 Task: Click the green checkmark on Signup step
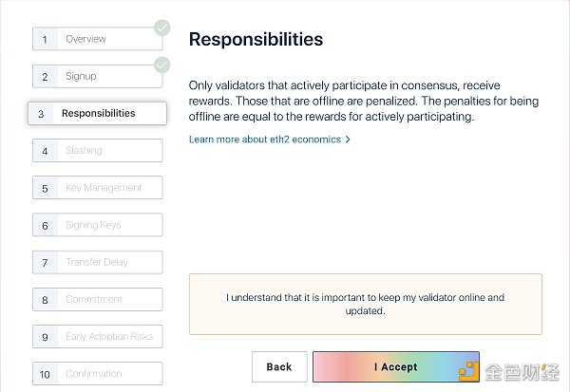point(161,65)
